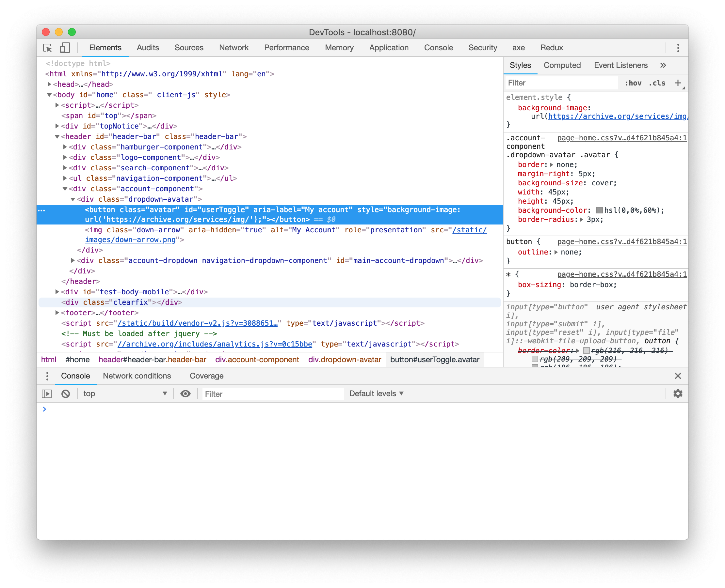Open the Network conditions drawer tab
The width and height of the screenshot is (725, 588).
click(x=137, y=376)
